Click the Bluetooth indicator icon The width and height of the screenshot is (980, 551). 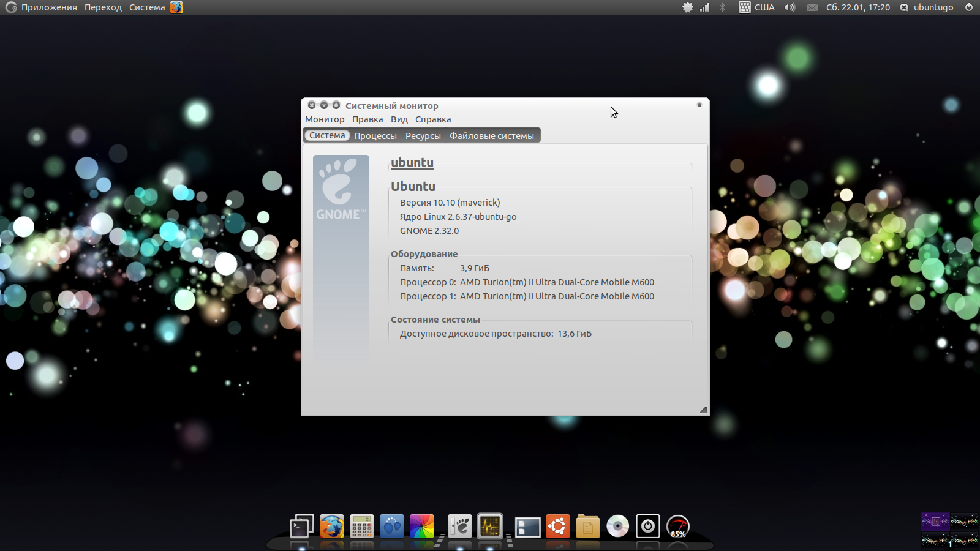pos(722,7)
